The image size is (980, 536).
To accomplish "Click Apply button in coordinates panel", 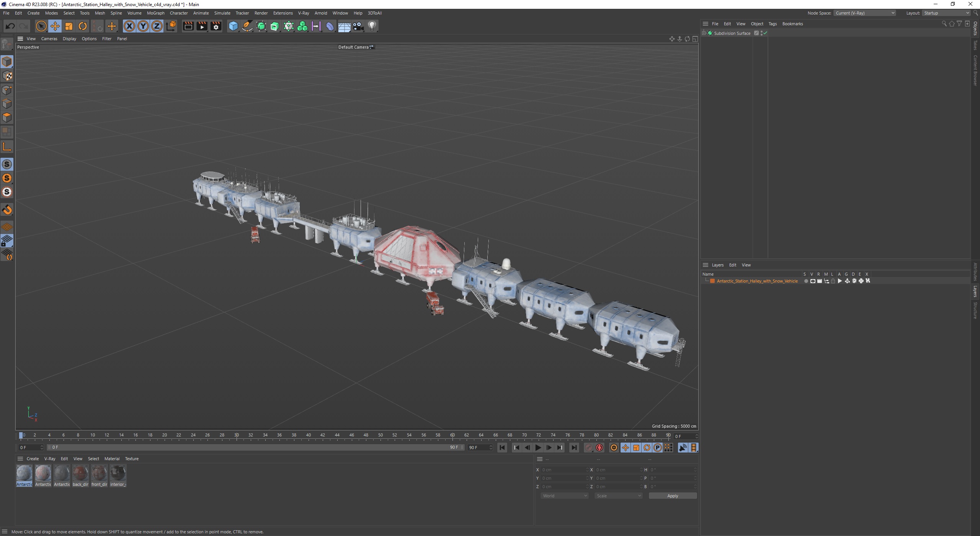I will (673, 496).
